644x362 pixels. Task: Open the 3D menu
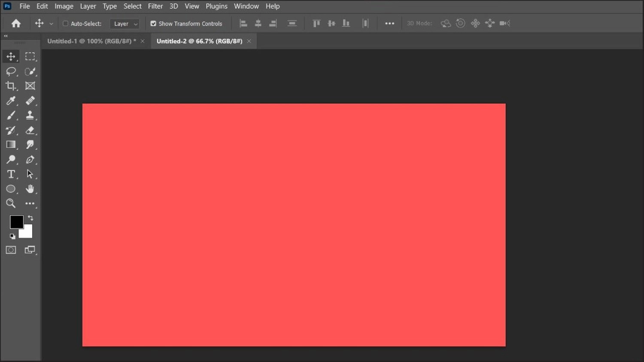click(x=173, y=6)
